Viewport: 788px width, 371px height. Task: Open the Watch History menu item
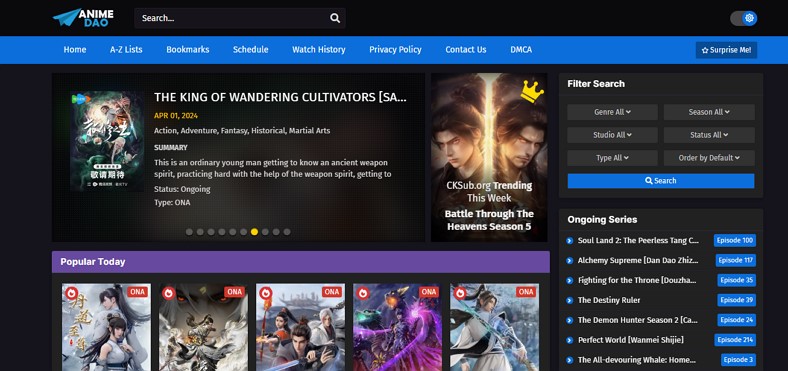(319, 50)
